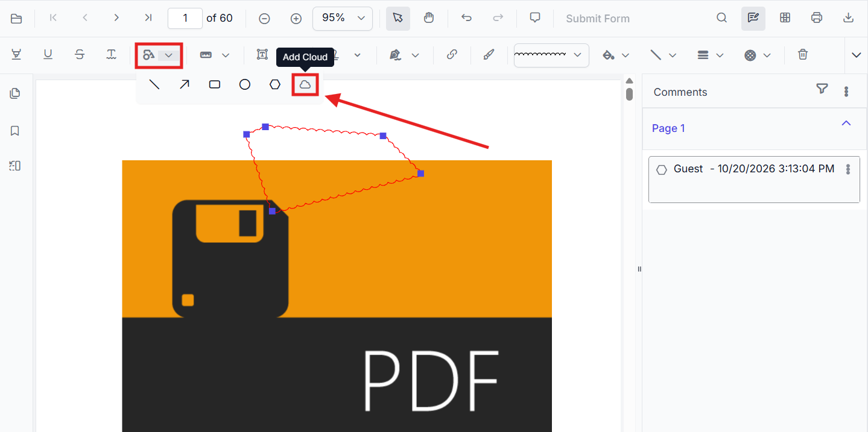Filter comments with the funnel icon

[822, 89]
